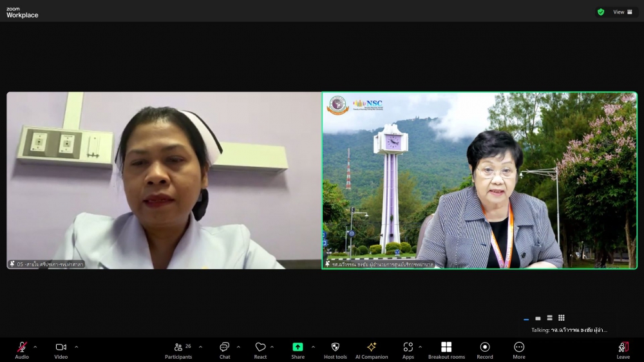Expand share options arrow next to Share
The height and width of the screenshot is (362, 644).
tap(313, 347)
